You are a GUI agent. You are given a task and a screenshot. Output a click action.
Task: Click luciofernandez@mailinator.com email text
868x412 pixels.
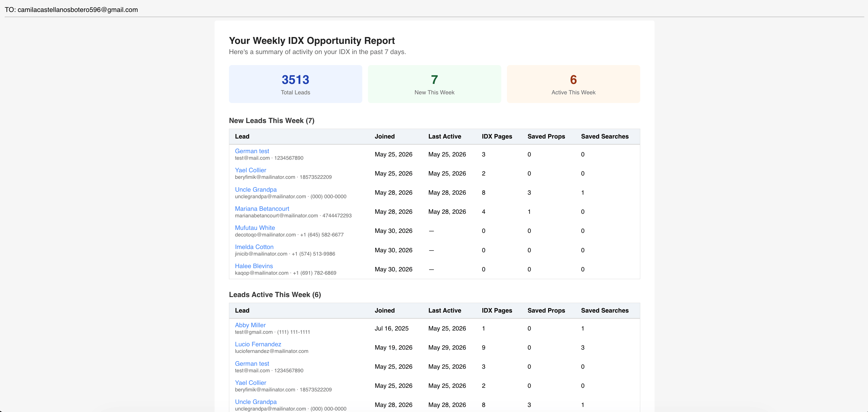[272, 351]
